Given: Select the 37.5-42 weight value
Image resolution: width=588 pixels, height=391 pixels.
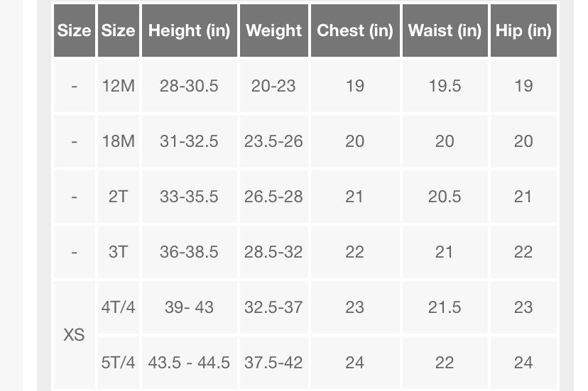Looking at the screenshot, I should (273, 363).
